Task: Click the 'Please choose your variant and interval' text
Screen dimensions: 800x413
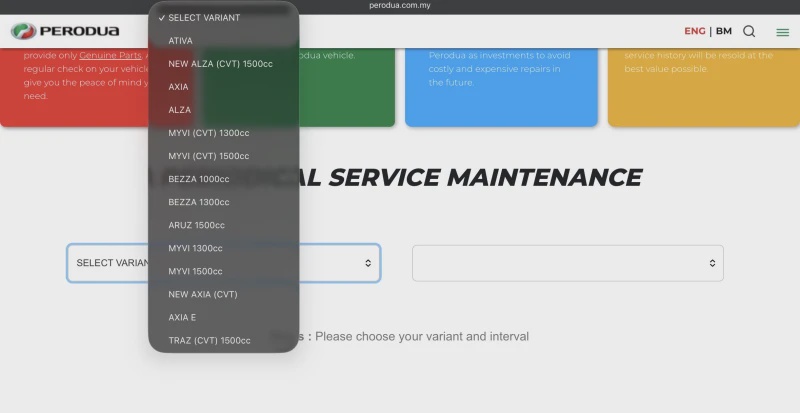Action: [x=422, y=336]
